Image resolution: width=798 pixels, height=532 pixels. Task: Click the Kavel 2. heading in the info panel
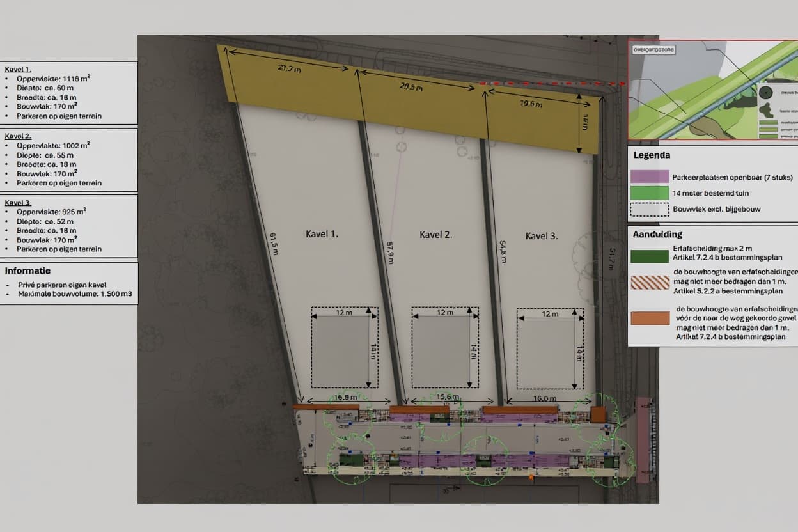point(18,136)
